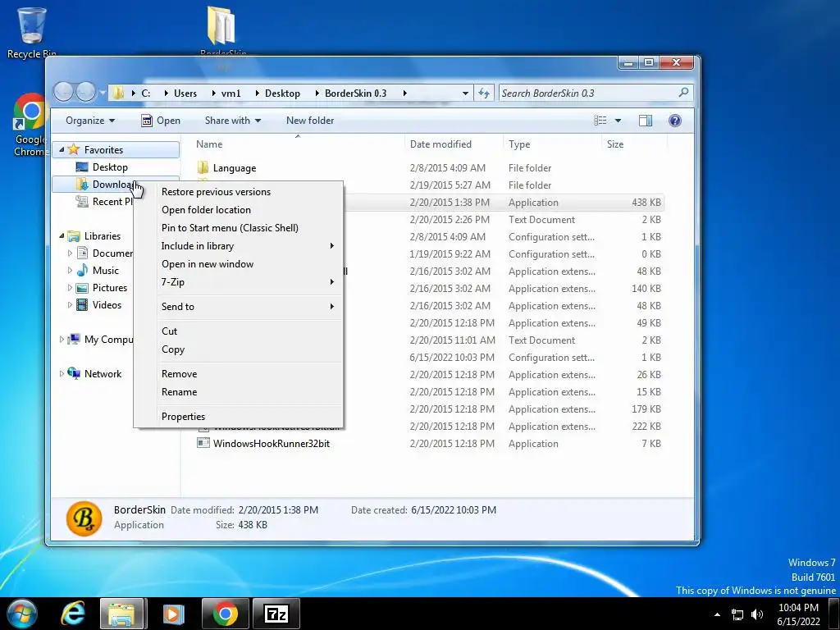Click the network tray icon

point(737,614)
